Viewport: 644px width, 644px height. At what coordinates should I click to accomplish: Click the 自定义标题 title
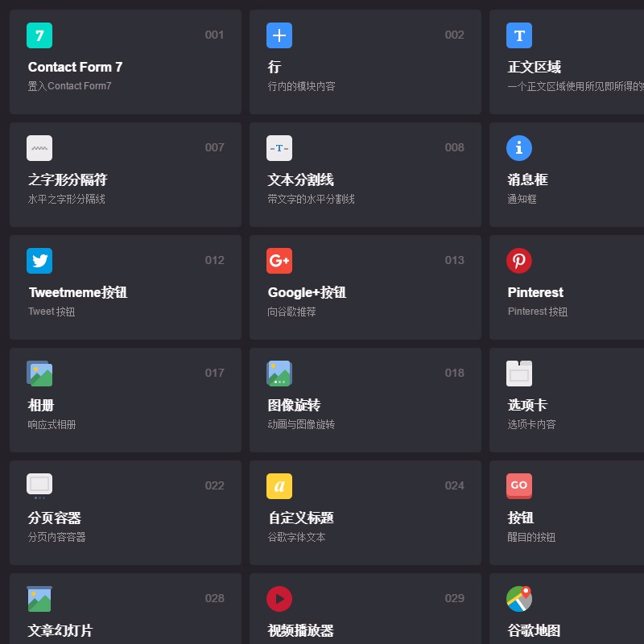pos(300,518)
